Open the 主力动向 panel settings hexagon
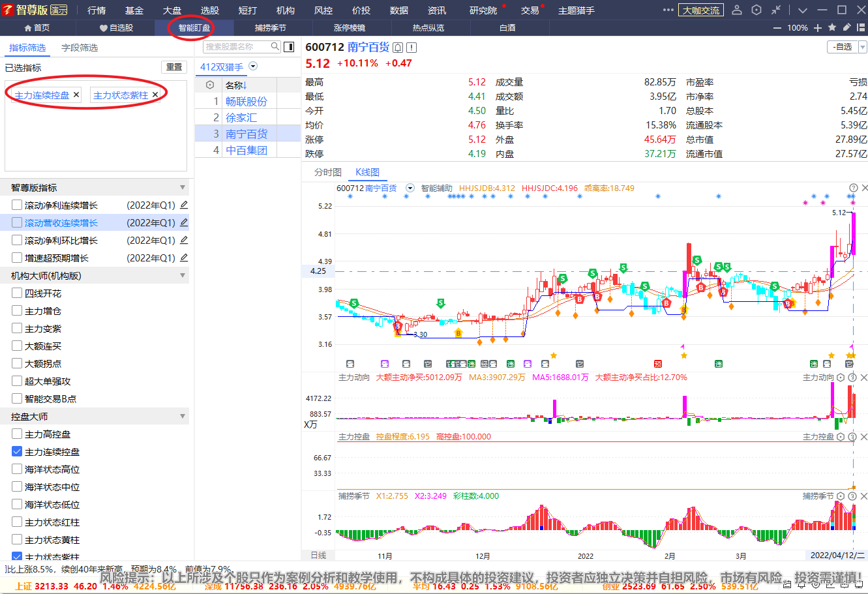 coord(841,378)
